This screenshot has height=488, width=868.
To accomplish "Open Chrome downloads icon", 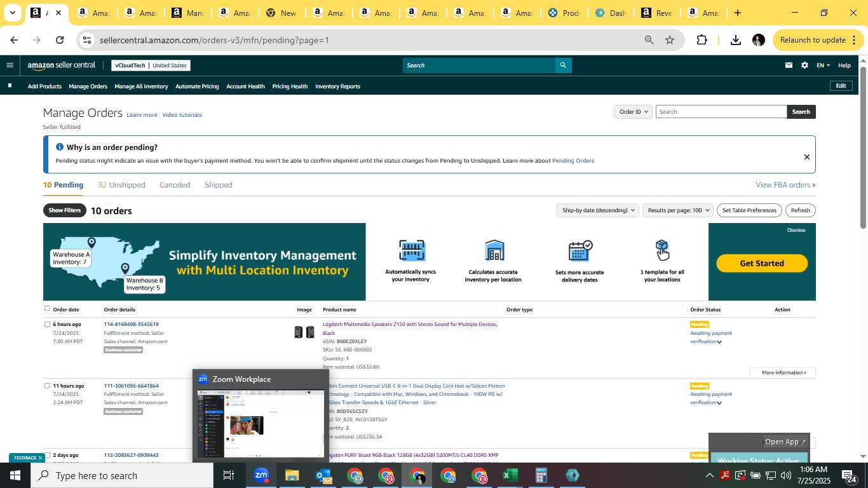I will point(735,40).
